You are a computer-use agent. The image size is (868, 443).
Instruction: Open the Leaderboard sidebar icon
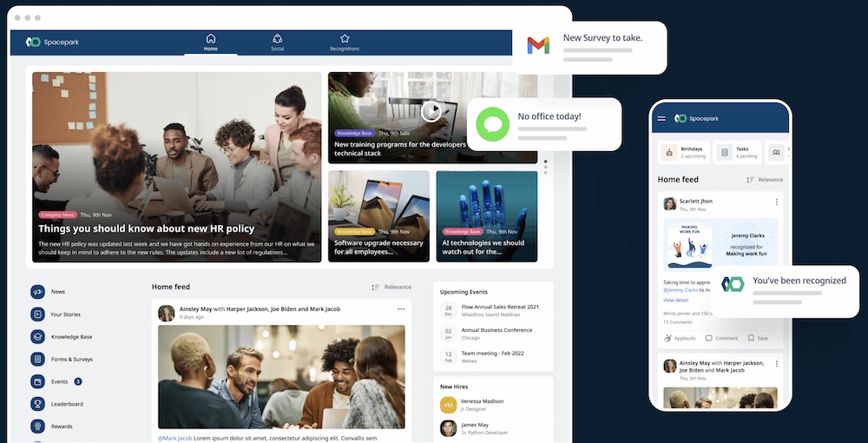click(38, 404)
